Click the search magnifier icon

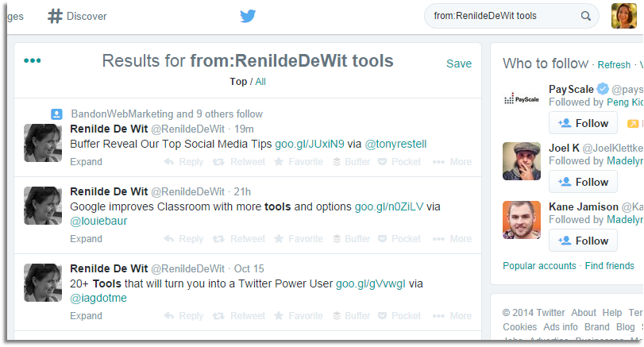(586, 16)
